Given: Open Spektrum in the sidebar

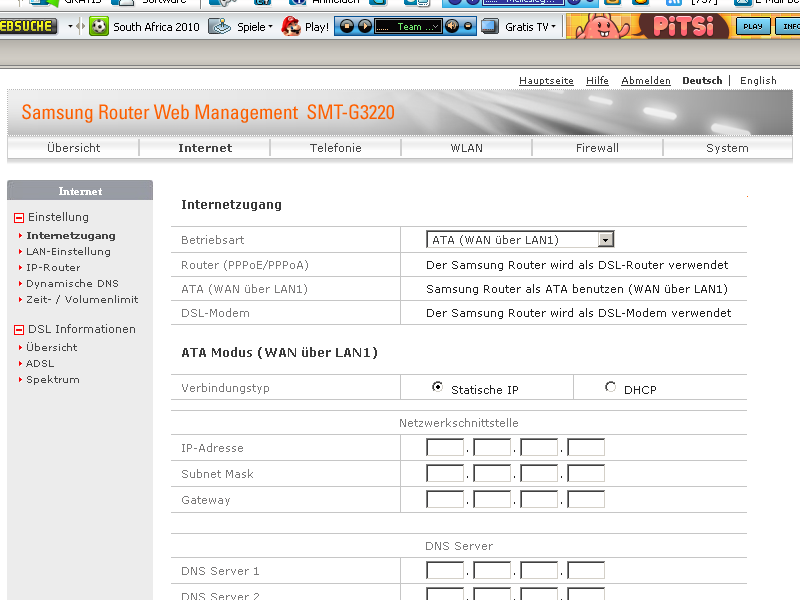Looking at the screenshot, I should tap(53, 380).
